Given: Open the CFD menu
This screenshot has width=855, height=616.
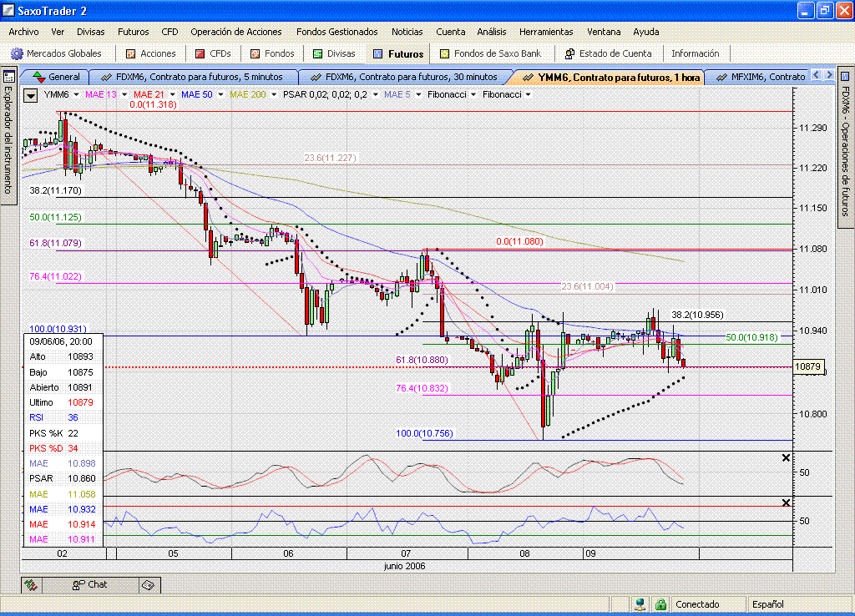Looking at the screenshot, I should click(x=169, y=32).
